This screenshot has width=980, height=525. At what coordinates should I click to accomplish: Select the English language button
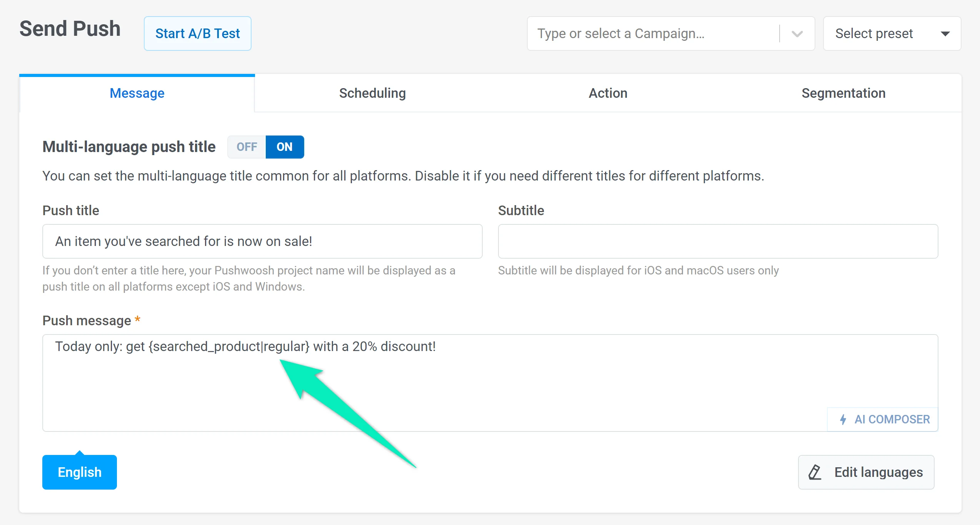pos(80,472)
